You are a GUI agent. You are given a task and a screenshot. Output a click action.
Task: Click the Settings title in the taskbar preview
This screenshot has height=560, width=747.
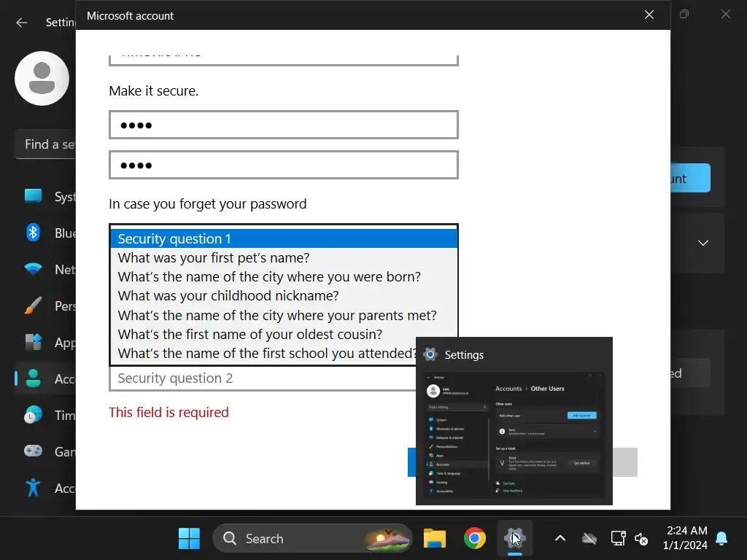point(463,355)
